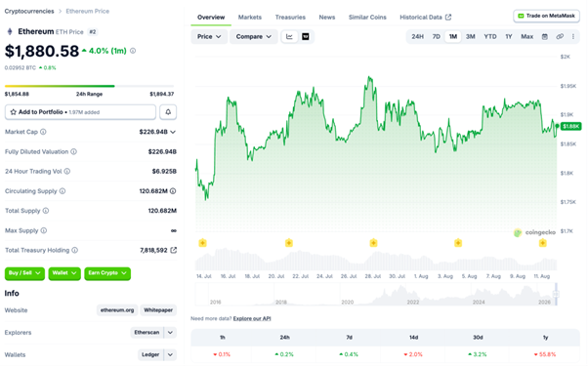
Task: Copy chart link icon
Action: pos(560,37)
